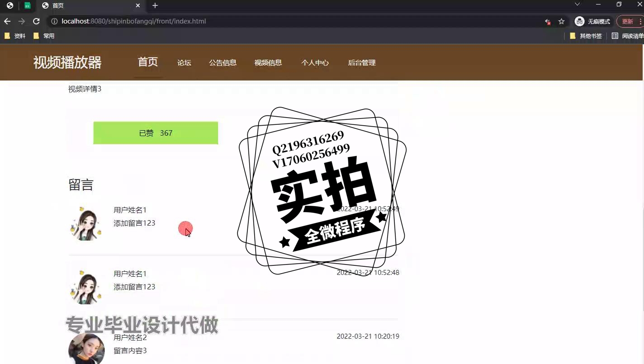
Task: Click timestamp 2022-03-21 10:52:48
Action: 368,273
